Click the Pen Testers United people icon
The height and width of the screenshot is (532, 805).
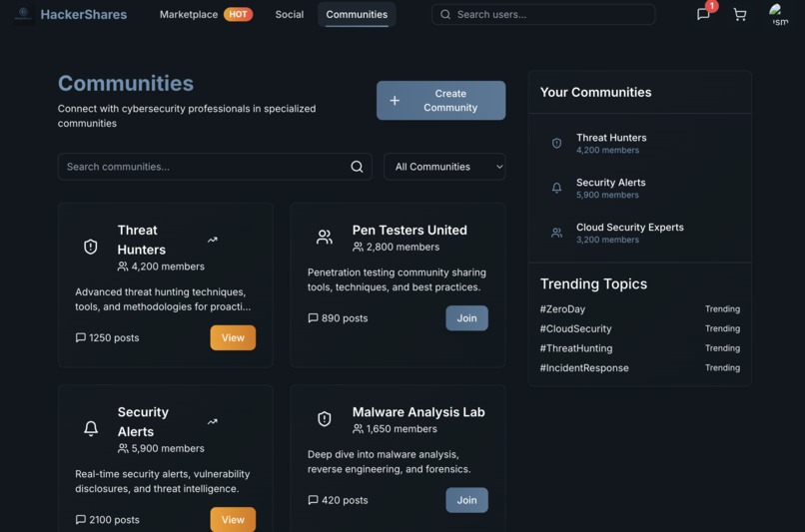(x=324, y=237)
